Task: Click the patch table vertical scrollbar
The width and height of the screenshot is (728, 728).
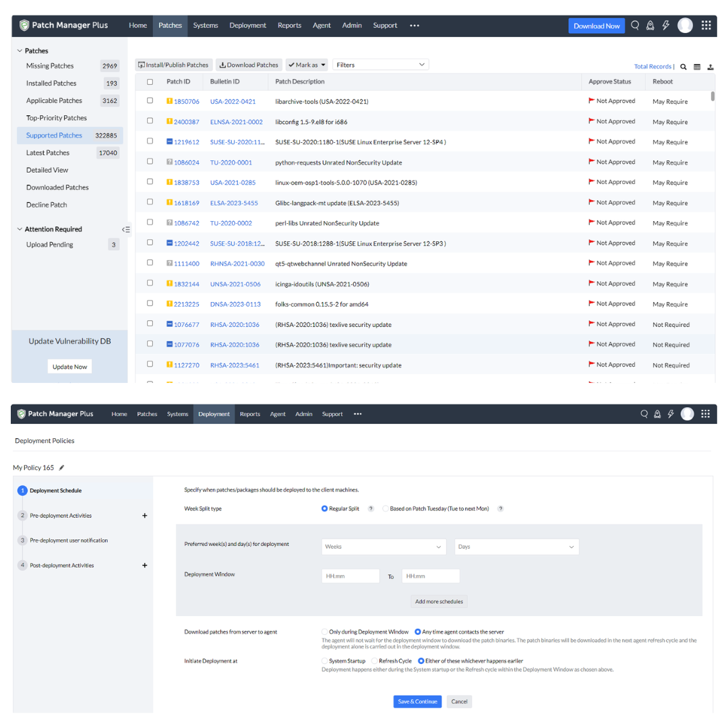Action: point(712,96)
